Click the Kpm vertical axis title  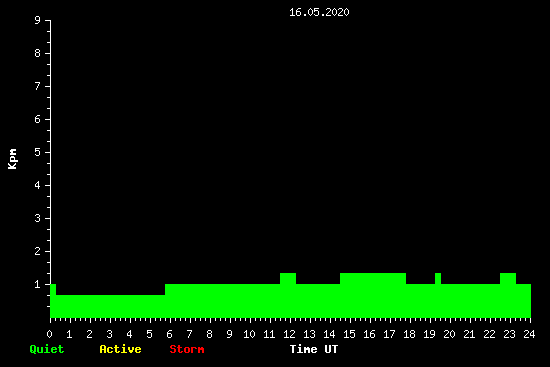coord(12,159)
